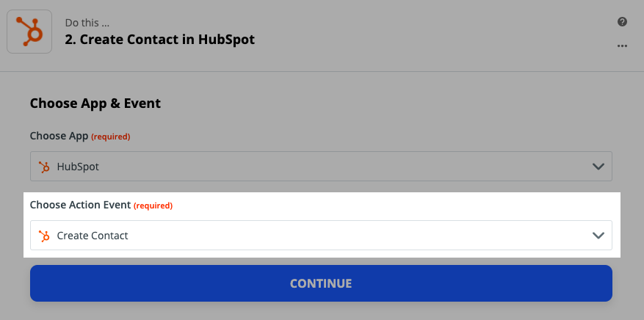Screen dimensions: 644x320
Task: Expand the Choose App dropdown arrow
Action: click(x=598, y=167)
